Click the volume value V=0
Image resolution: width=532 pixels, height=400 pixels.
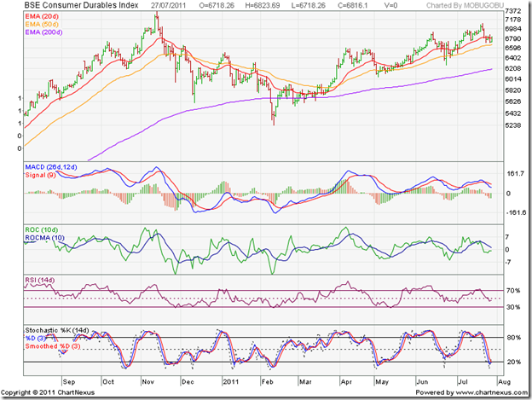(x=390, y=5)
